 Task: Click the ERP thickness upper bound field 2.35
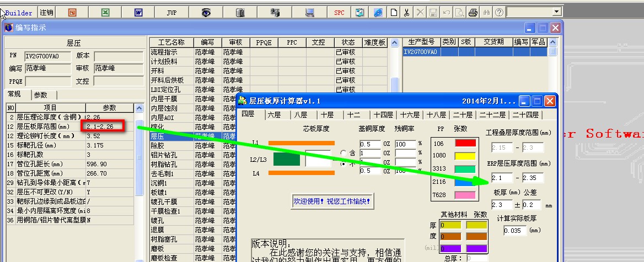(x=533, y=178)
